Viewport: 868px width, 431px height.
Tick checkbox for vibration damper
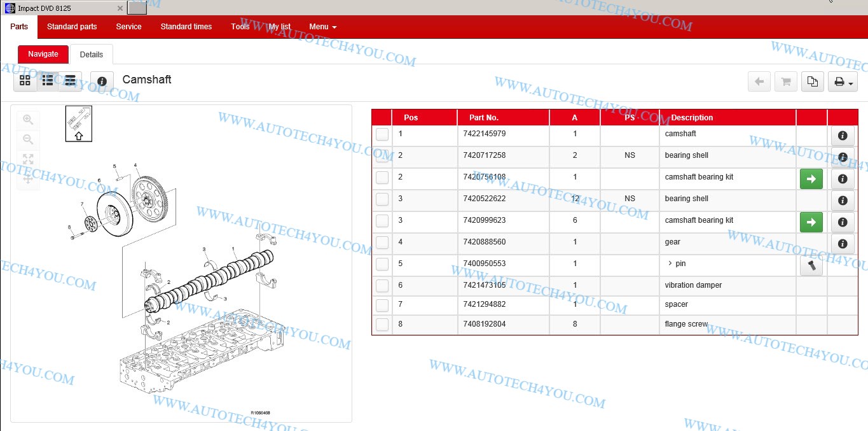(x=382, y=286)
